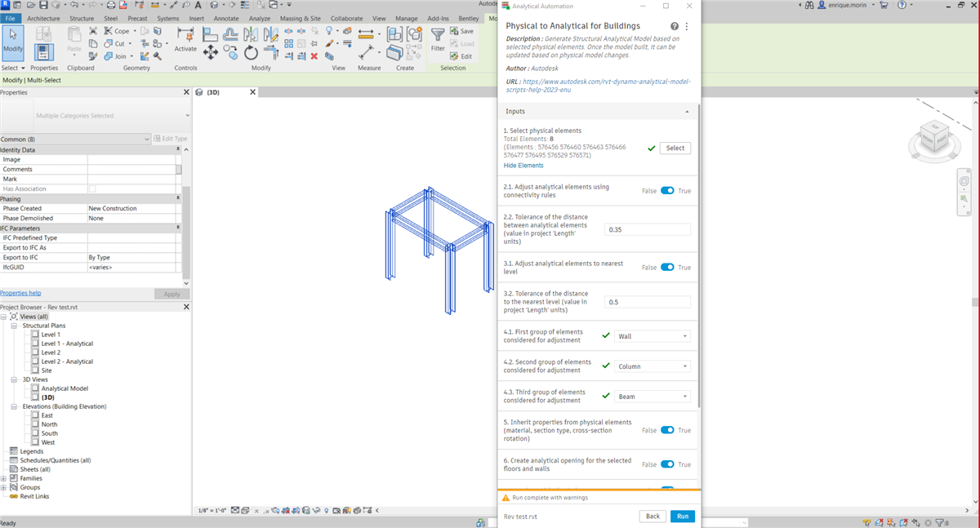Viewport: 980px width, 528px height.
Task: Click the distance tolerance field showing 0.35
Action: coord(648,230)
